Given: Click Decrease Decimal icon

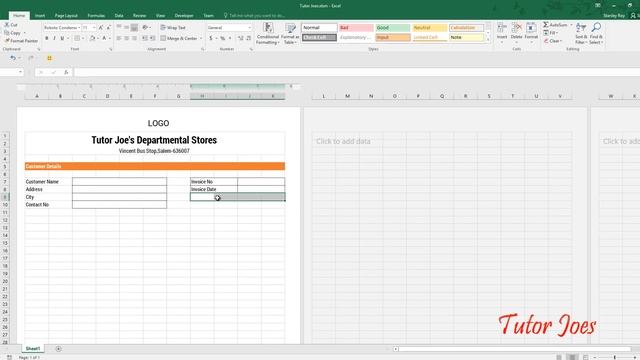Looking at the screenshot, I should pos(249,38).
